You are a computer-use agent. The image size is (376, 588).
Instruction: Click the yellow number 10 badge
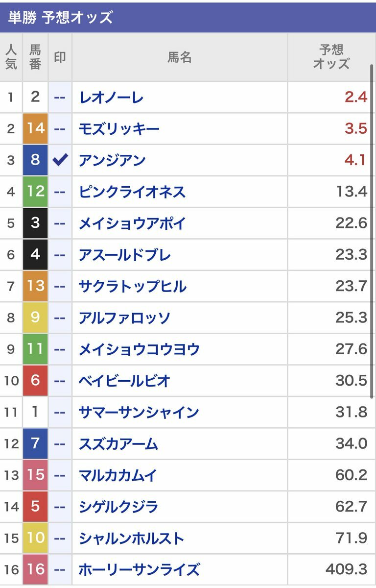tap(35, 539)
